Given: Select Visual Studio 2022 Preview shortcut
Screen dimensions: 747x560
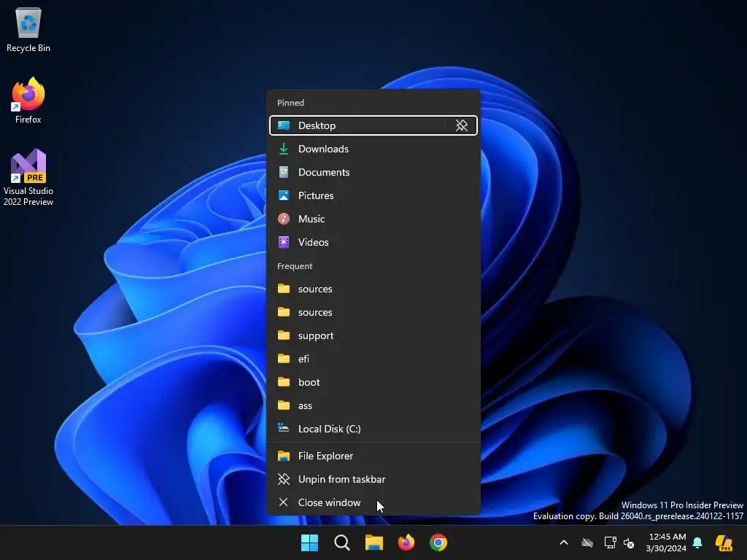Looking at the screenshot, I should 28,177.
